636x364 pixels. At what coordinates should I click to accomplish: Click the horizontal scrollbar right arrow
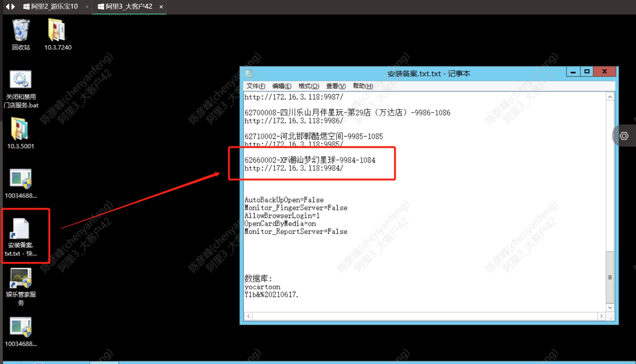(601, 316)
